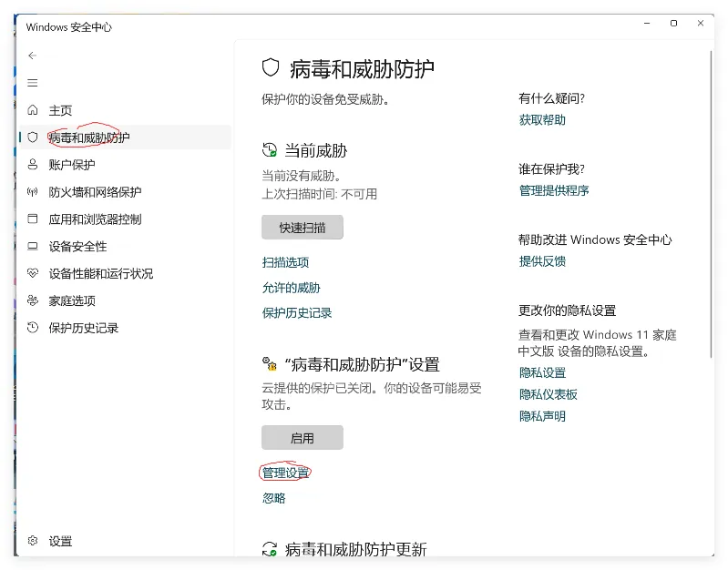Image resolution: width=728 pixels, height=570 pixels.
Task: Click the vertical scrollbar on the right
Action: click(711, 204)
